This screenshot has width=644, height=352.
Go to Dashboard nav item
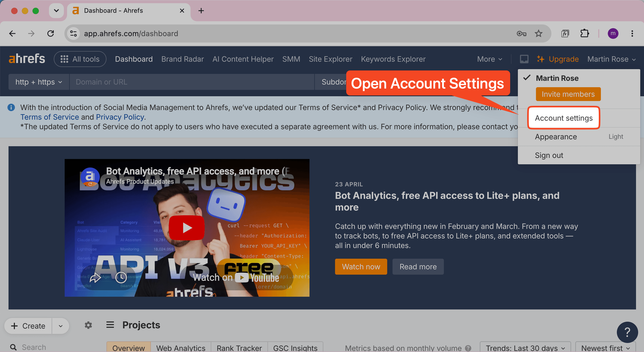tap(134, 59)
